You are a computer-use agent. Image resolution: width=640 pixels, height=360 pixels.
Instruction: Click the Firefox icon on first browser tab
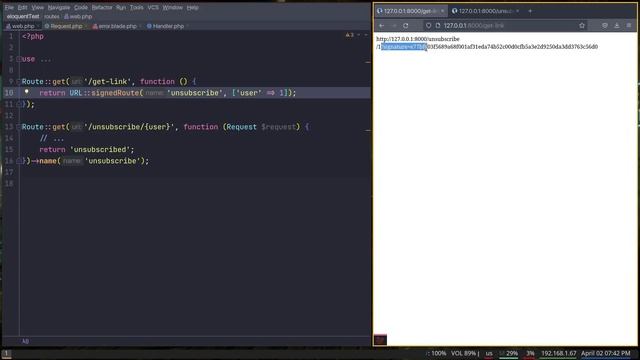coord(380,11)
